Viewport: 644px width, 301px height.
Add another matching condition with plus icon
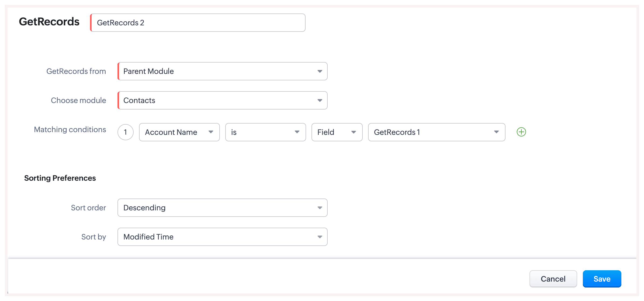[521, 132]
